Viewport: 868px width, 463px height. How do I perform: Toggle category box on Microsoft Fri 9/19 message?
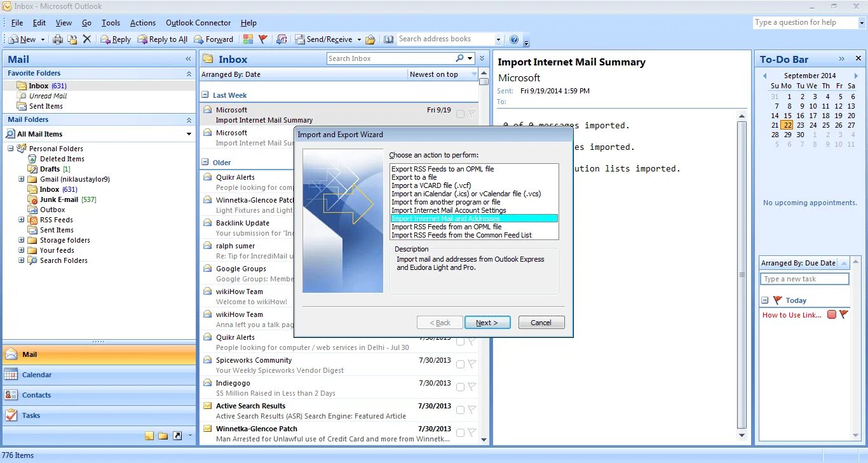point(460,114)
